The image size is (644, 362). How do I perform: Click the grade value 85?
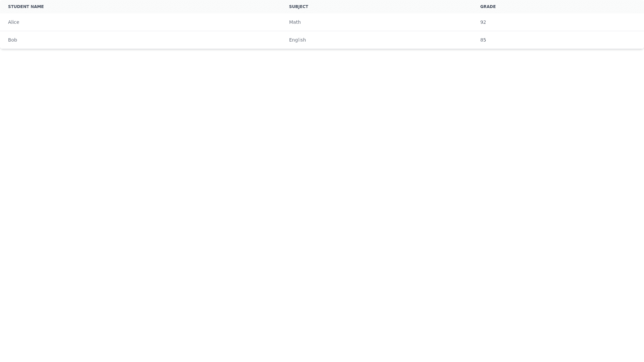tap(483, 40)
